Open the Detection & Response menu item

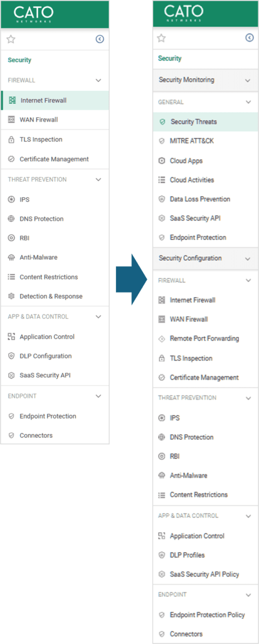[x=51, y=296]
